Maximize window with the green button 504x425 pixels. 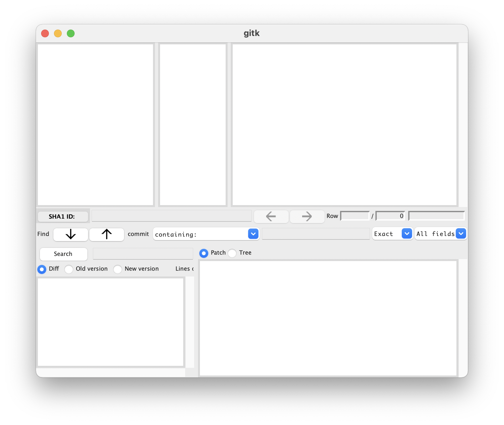71,33
